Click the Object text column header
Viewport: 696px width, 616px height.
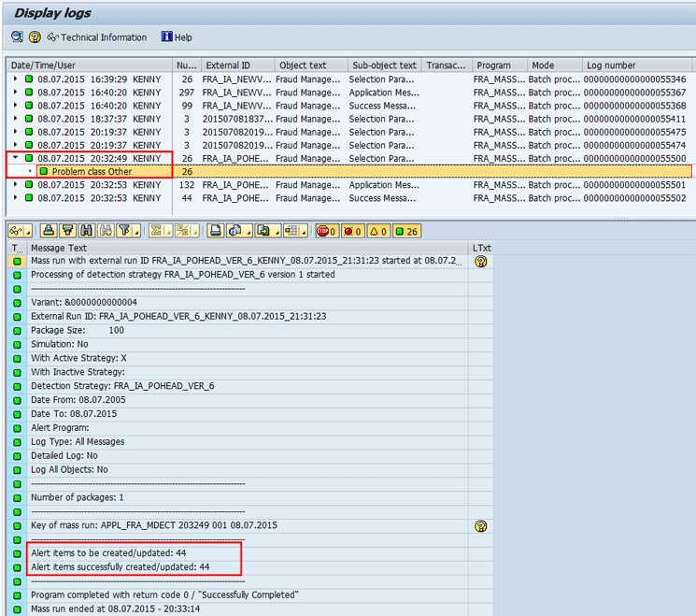point(311,65)
